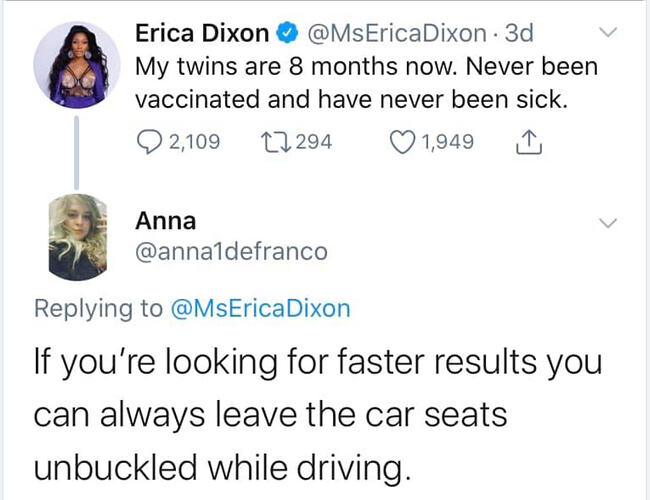View the 2,109 replies count
The height and width of the screenshot is (500, 650).
coord(195,142)
